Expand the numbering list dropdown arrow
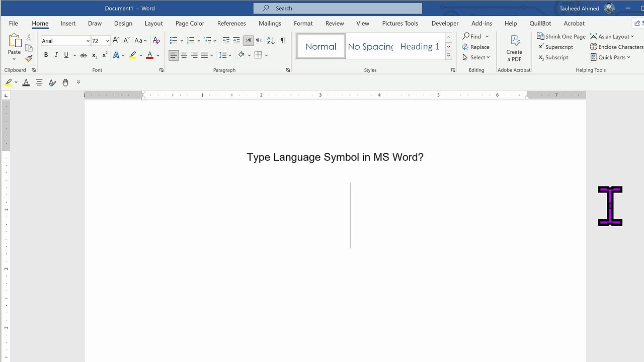Image resolution: width=644 pixels, height=362 pixels. [x=199, y=41]
